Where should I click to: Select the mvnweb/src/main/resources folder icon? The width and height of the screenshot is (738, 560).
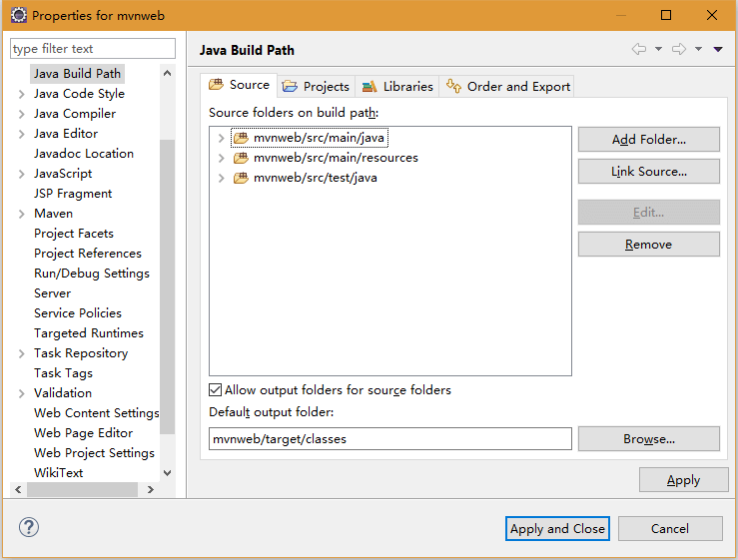(x=241, y=158)
